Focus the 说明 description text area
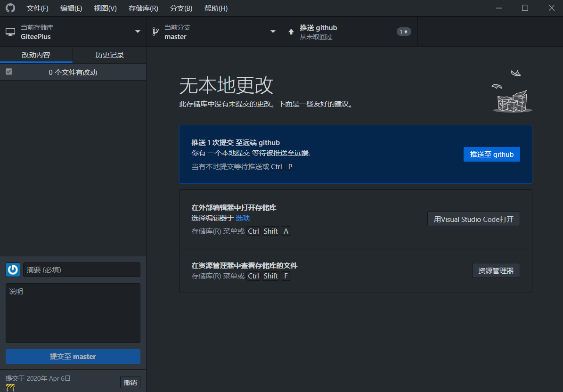Screen dimensions: 563x392 coord(73,313)
